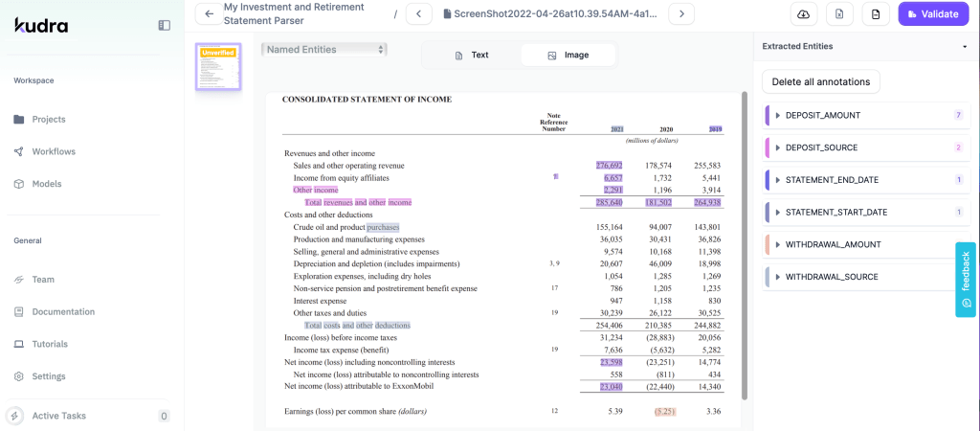Click Delete all annotations

coord(820,81)
